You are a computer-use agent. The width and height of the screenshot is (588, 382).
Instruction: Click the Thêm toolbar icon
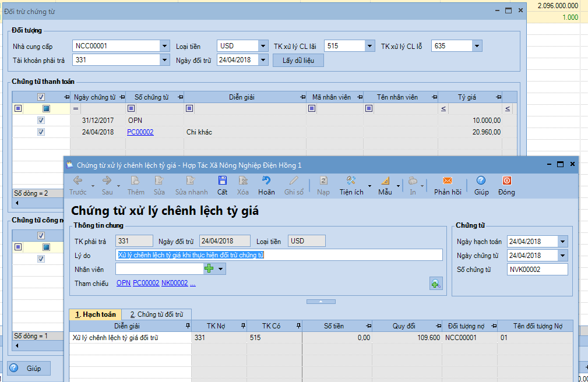(x=136, y=185)
